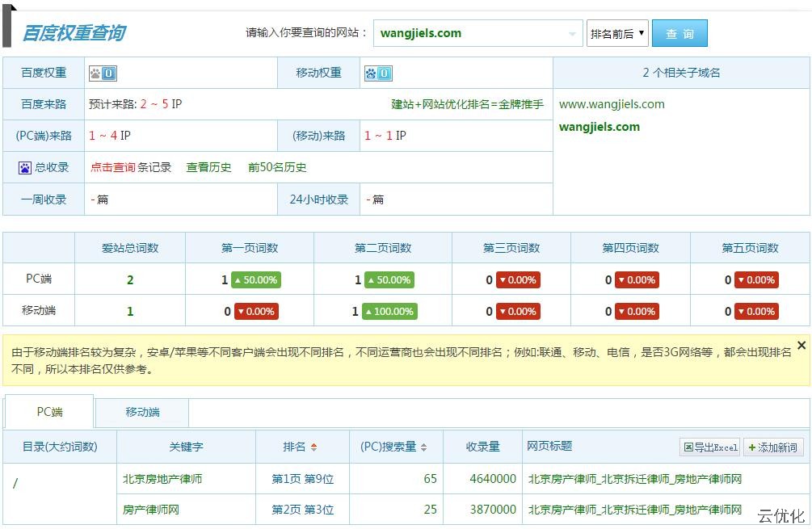Expand the website input history dropdown arrow
The image size is (812, 529).
click(x=573, y=34)
